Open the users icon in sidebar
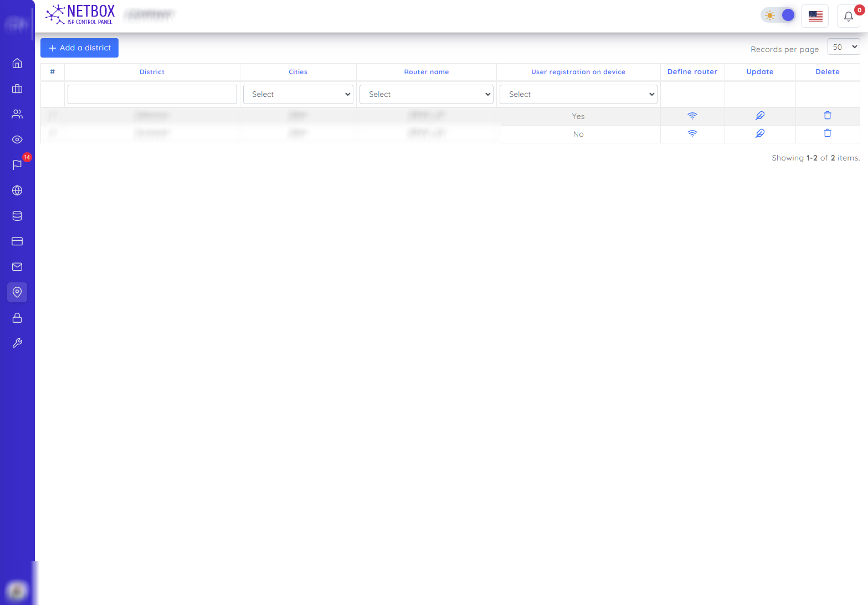Screen dimensions: 868x605 pyautogui.click(x=17, y=114)
